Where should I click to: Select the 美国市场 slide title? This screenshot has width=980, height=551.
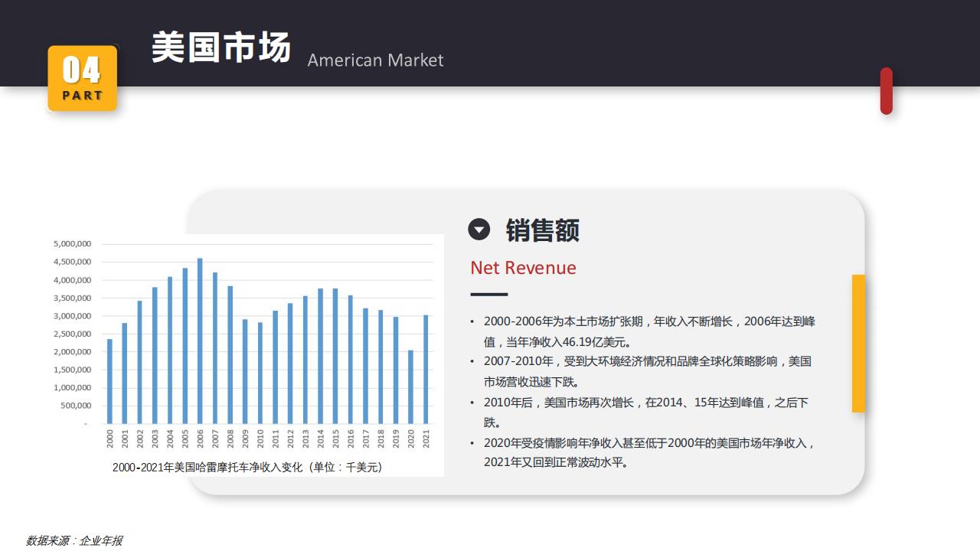tap(221, 47)
